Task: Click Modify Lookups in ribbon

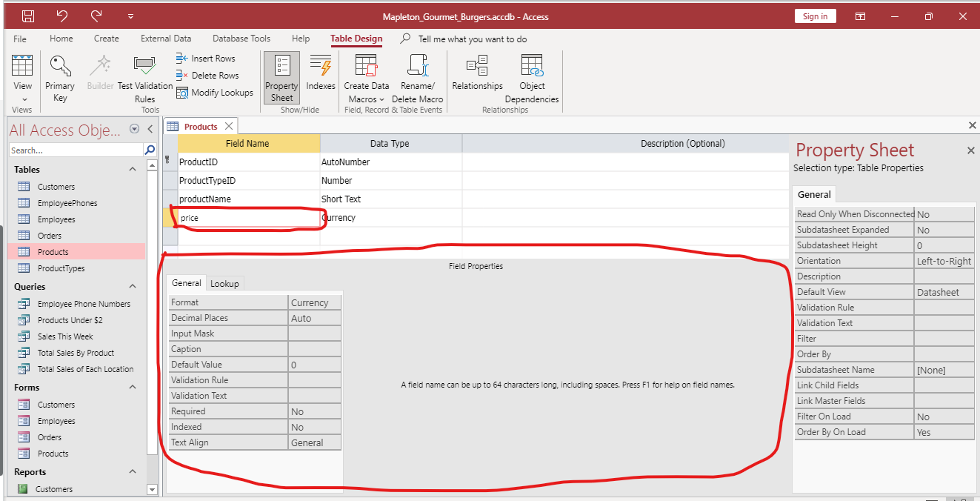Action: tap(215, 93)
